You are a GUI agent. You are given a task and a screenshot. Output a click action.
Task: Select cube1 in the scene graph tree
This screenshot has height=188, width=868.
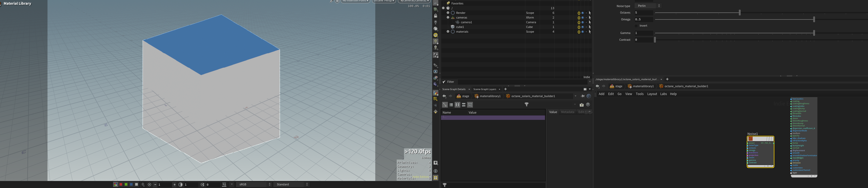click(x=460, y=27)
